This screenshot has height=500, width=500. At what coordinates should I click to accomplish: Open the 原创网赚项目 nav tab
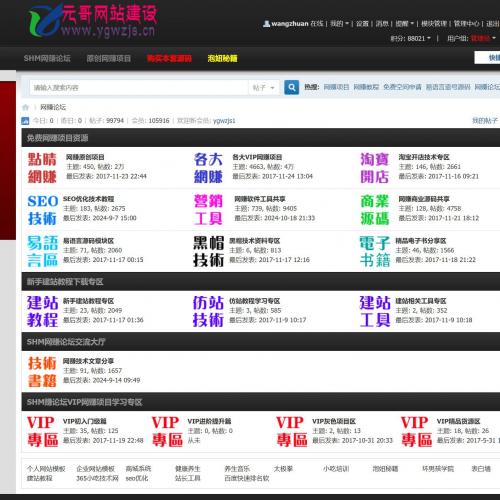point(109,58)
